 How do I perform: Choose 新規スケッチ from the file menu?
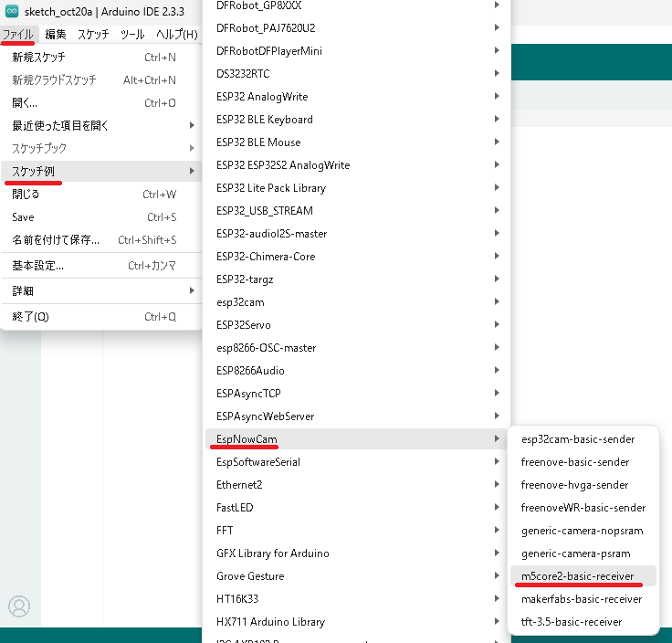[101, 57]
